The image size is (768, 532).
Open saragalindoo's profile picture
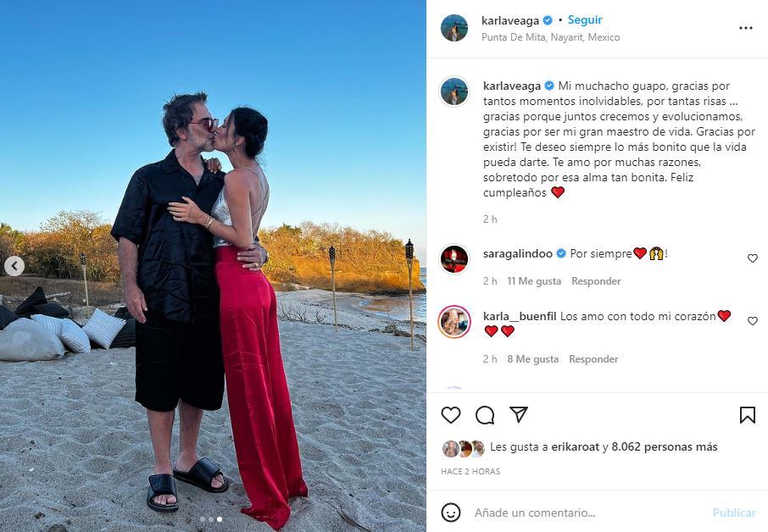click(454, 259)
